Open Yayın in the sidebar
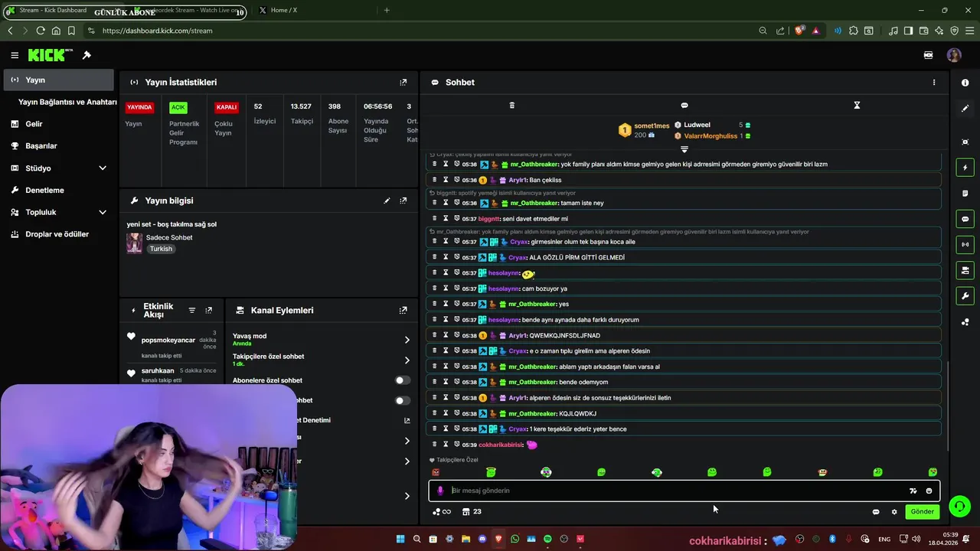980x551 pixels. pyautogui.click(x=58, y=80)
